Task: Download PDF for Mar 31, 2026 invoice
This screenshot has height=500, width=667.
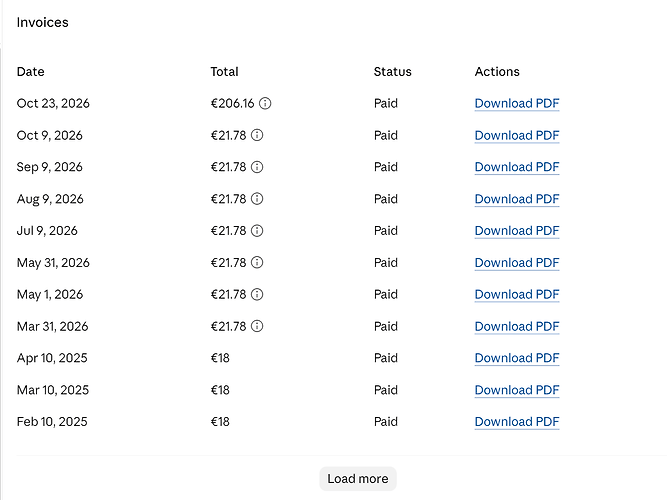Action: (x=517, y=326)
